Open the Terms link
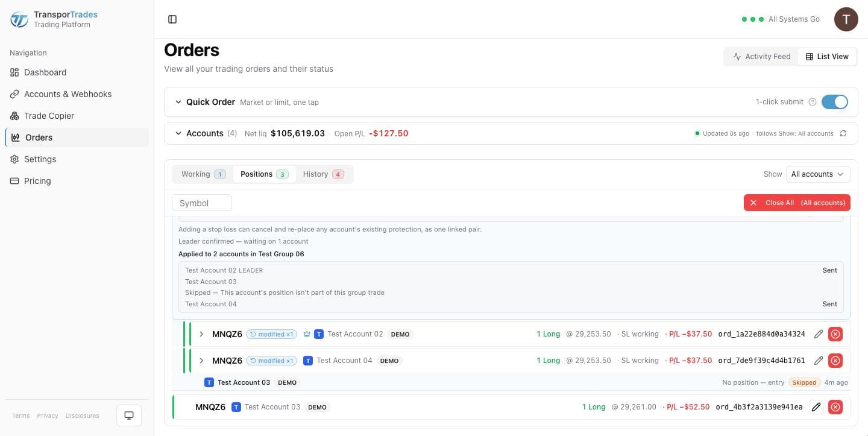 click(x=21, y=415)
